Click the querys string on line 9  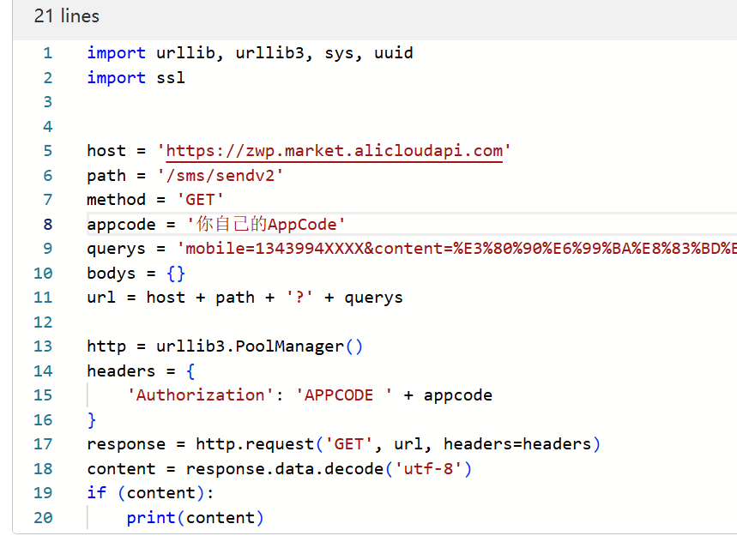click(x=386, y=248)
